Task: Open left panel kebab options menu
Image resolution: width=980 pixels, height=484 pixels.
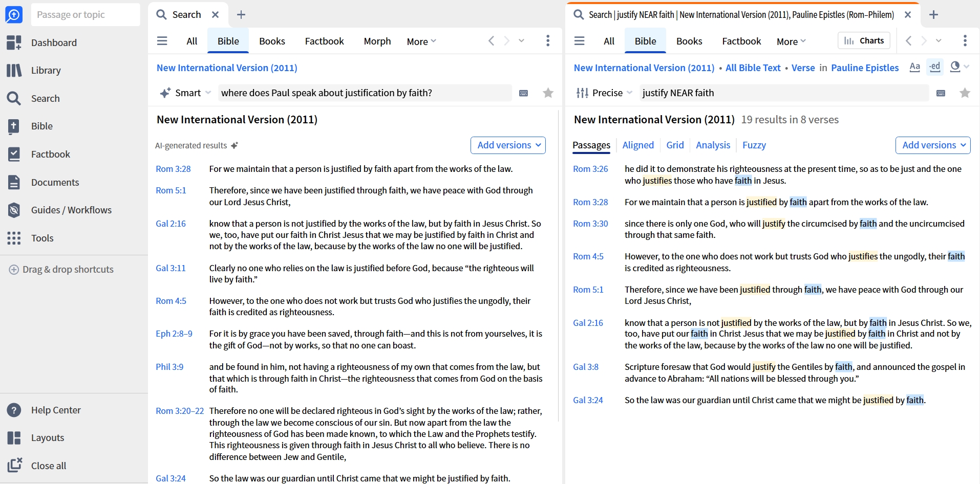Action: click(548, 41)
